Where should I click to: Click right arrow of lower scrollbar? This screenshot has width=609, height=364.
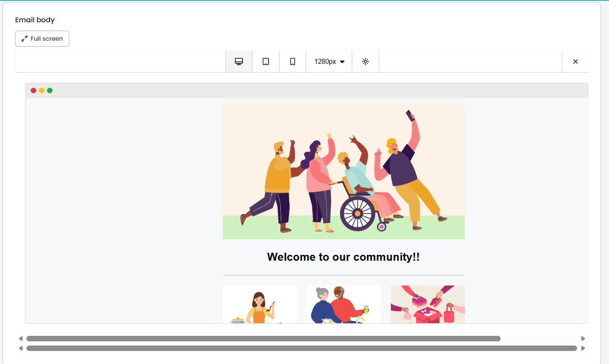(x=583, y=348)
